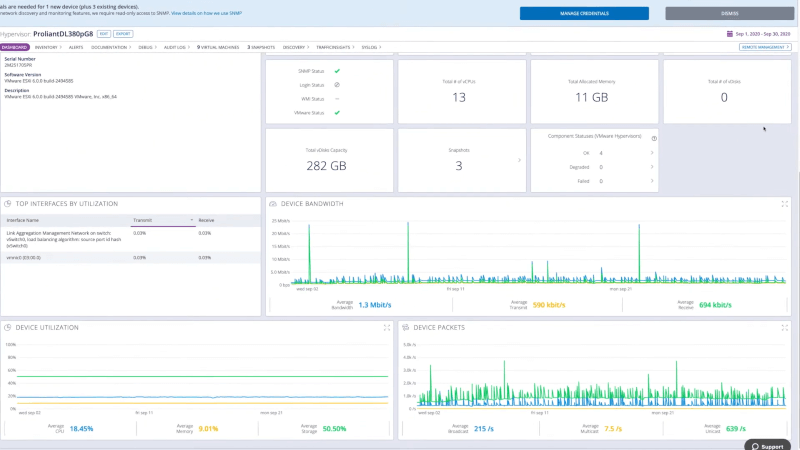Click the Average Storage 50.50% value
Screen dimensions: 800x450
coord(334,429)
